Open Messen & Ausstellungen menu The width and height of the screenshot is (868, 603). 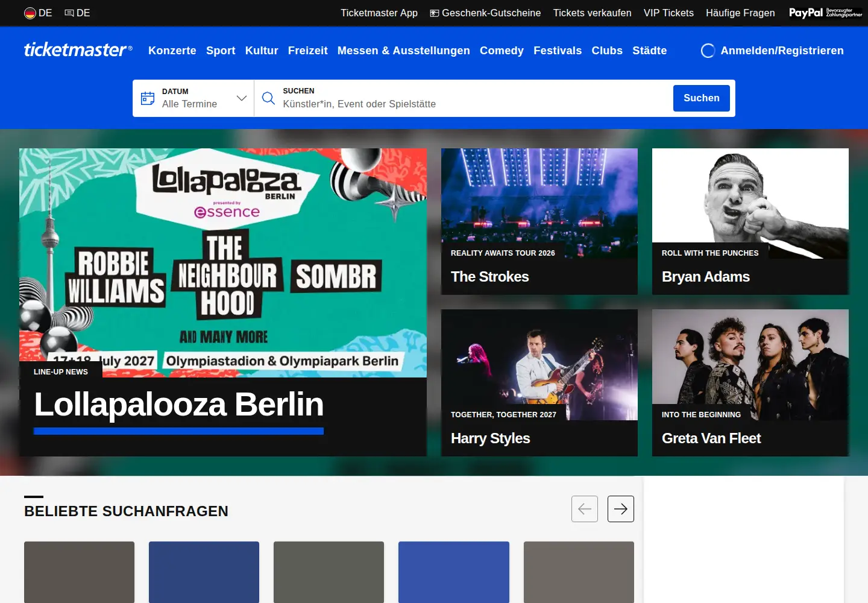(404, 51)
